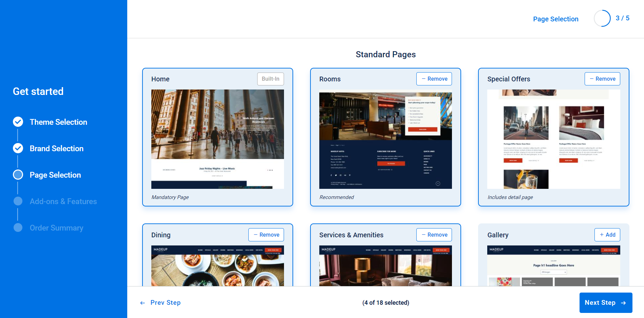The width and height of the screenshot is (644, 318).
Task: Go back with the Prev Step link
Action: tap(160, 303)
